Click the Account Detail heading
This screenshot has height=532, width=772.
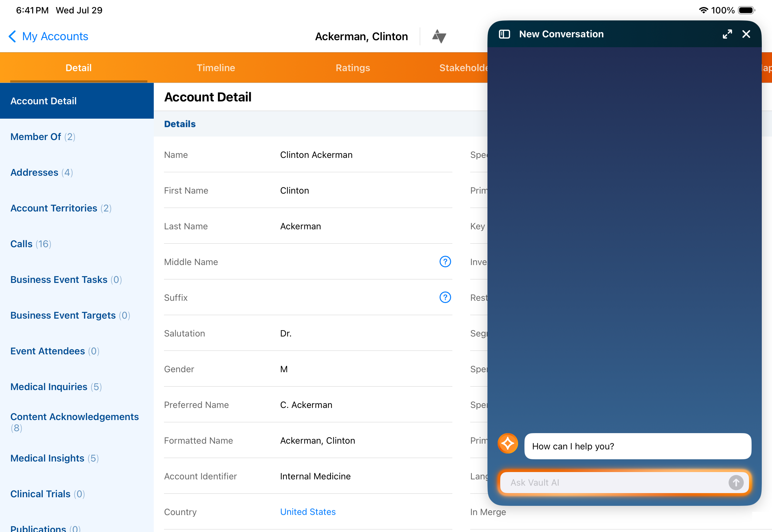tap(208, 97)
